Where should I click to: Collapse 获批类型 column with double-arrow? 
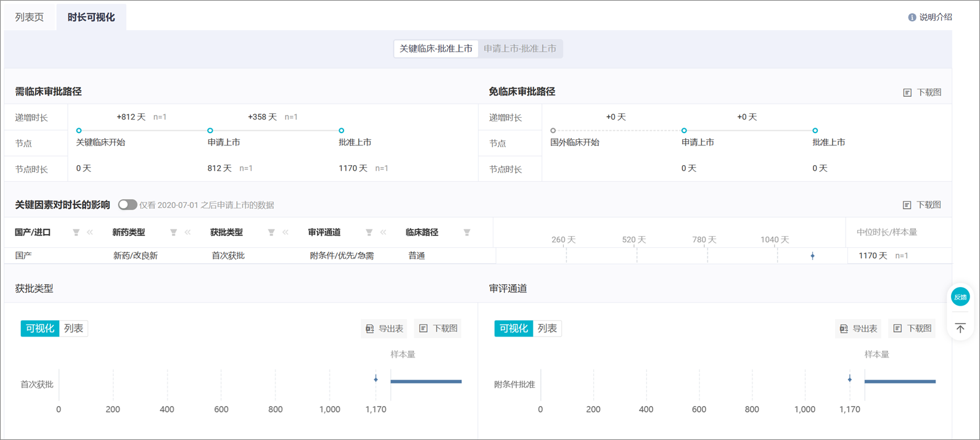point(286,232)
